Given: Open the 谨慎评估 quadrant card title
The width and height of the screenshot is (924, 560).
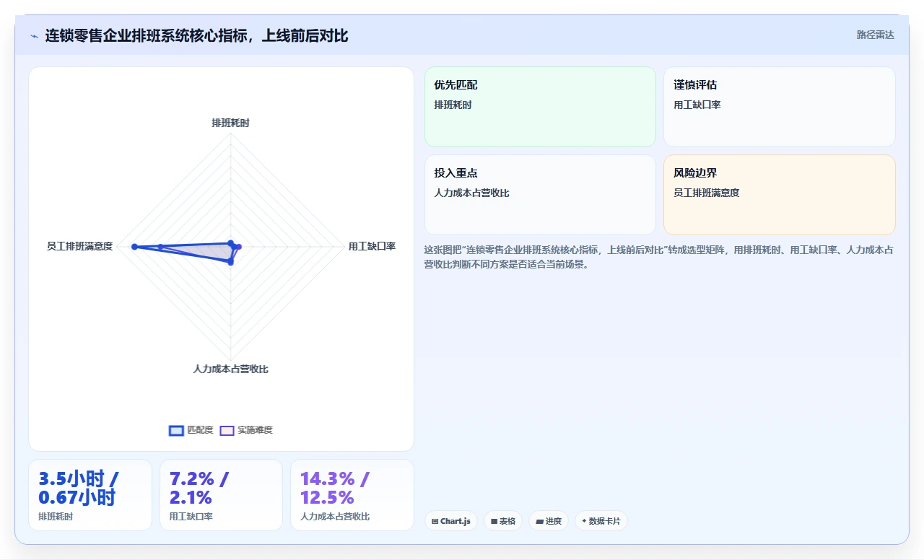Looking at the screenshot, I should pyautogui.click(x=695, y=85).
